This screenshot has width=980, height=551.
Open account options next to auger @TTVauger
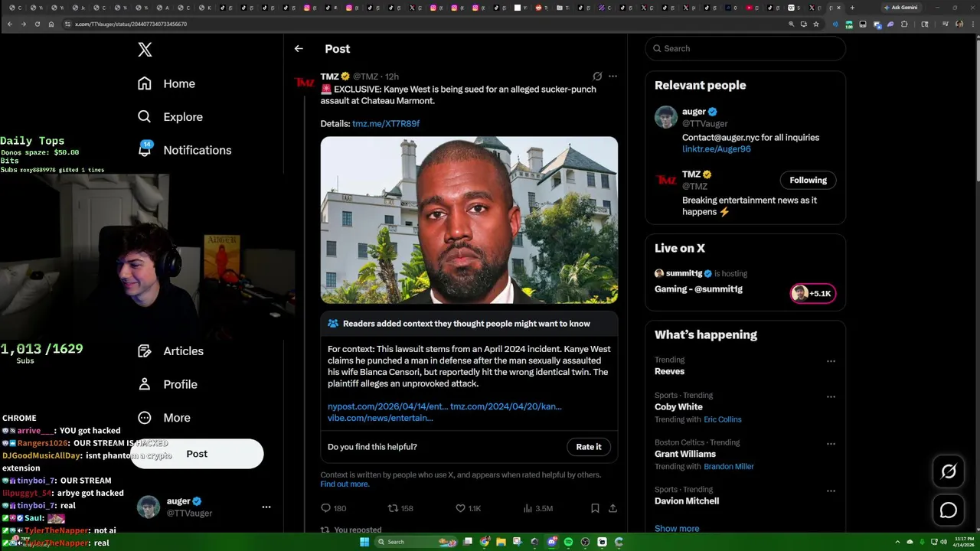click(266, 507)
